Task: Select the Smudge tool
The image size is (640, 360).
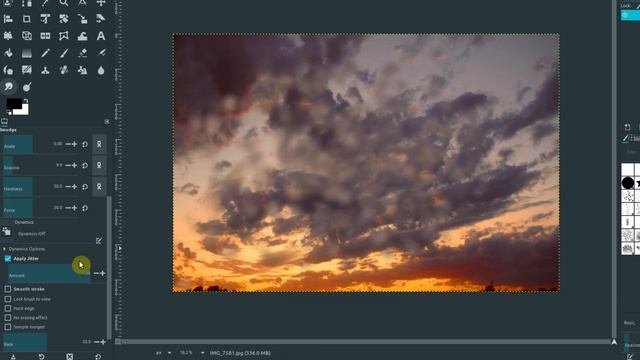Action: [9, 87]
